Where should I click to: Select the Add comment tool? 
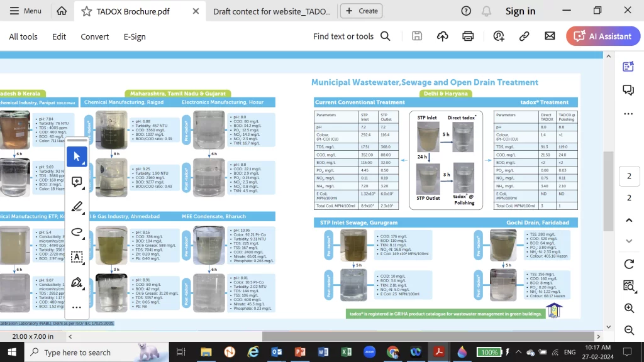tap(77, 182)
